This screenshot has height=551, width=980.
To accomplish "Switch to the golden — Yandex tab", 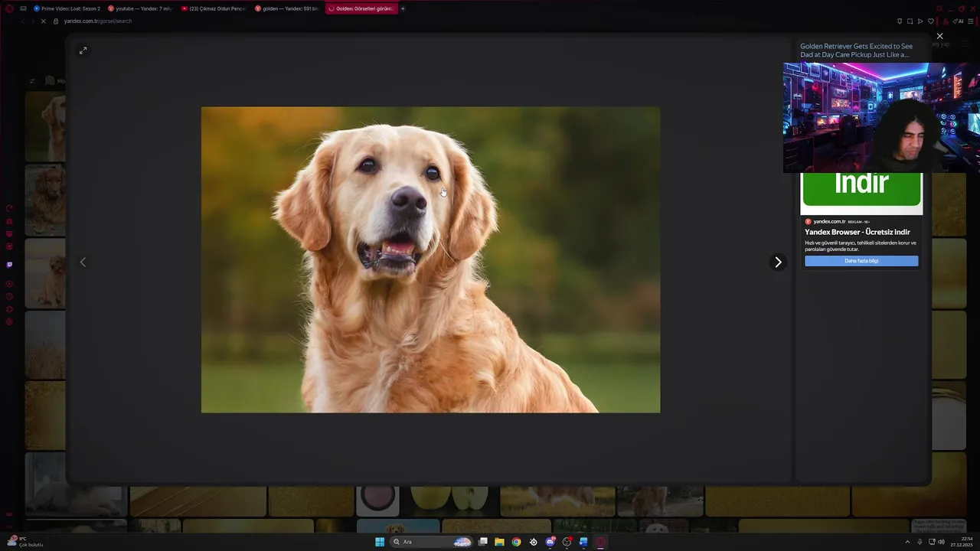I will tap(287, 8).
